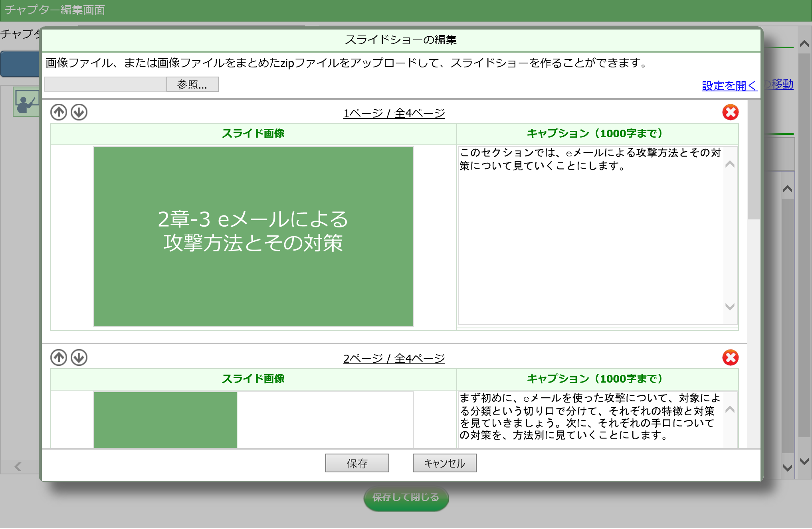Click the file path input field
The width and height of the screenshot is (812, 529).
[105, 85]
